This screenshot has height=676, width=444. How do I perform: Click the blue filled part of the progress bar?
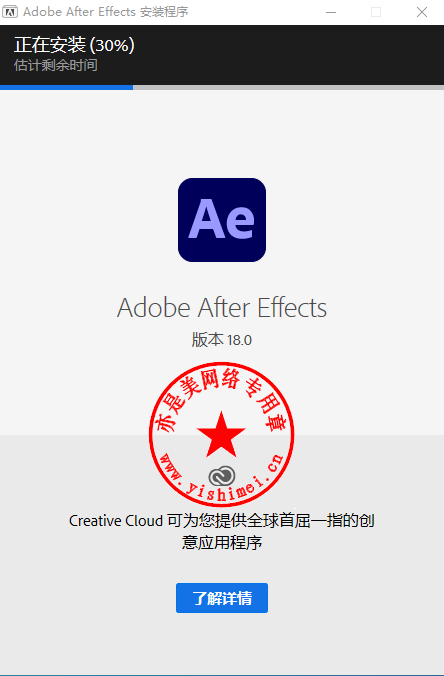pyautogui.click(x=66, y=87)
